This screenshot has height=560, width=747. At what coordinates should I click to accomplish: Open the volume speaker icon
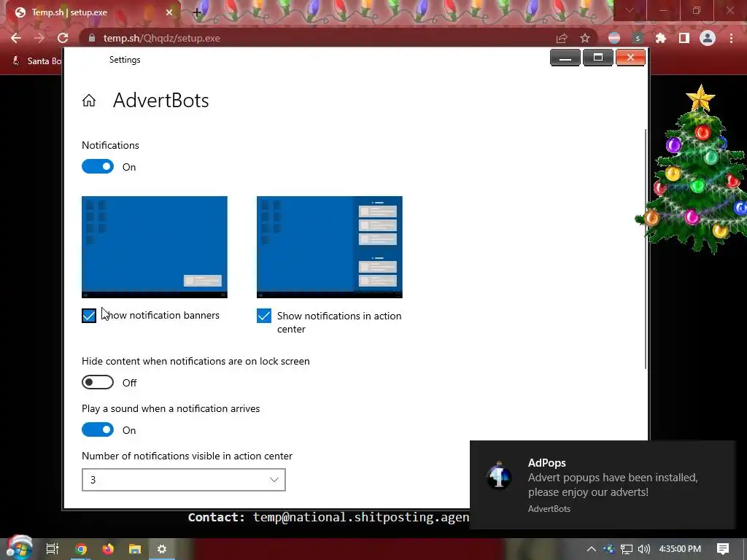click(643, 549)
